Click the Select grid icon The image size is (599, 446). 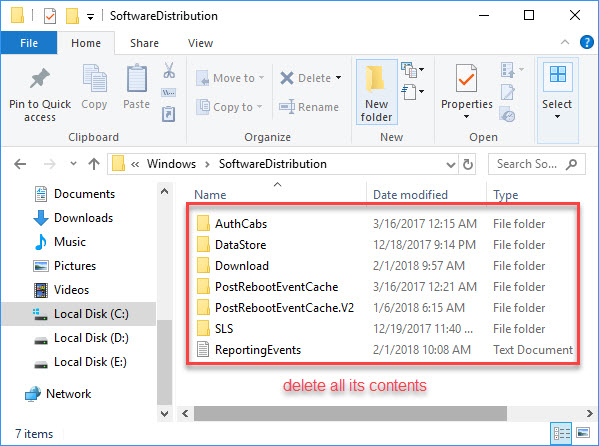coord(558,74)
